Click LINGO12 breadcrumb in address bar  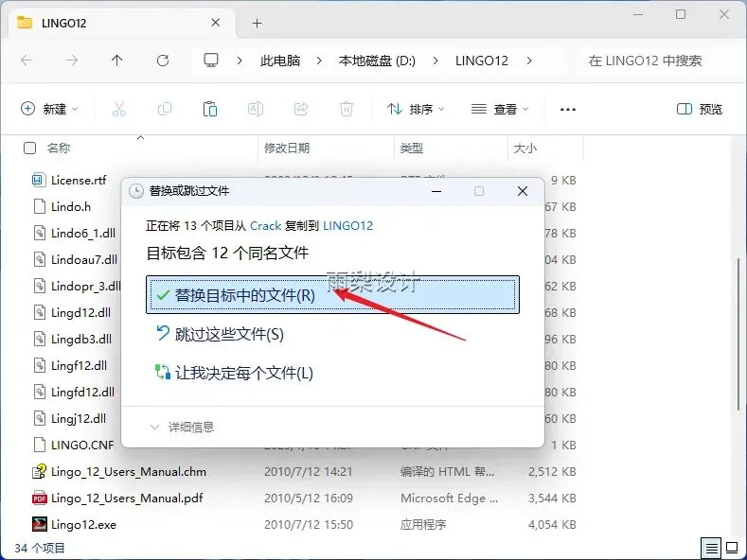482,61
